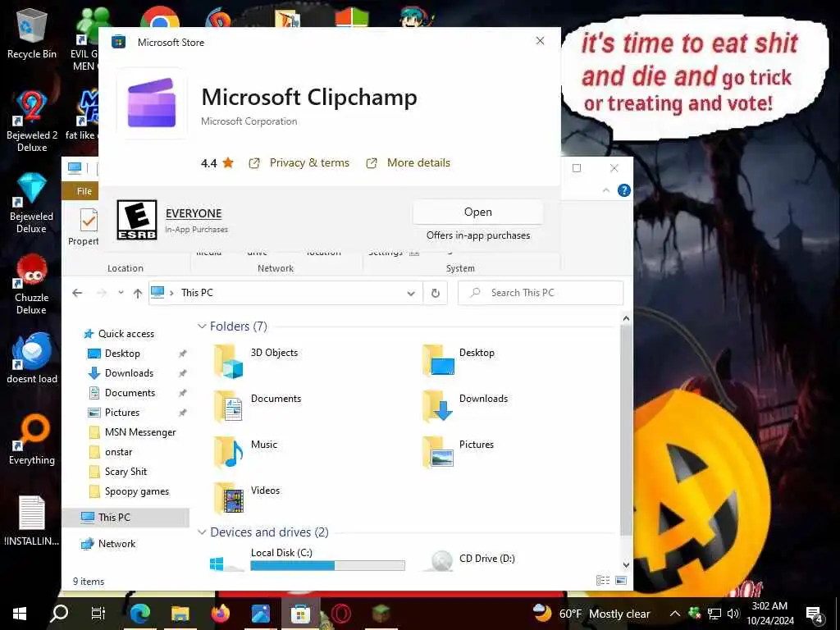840x630 pixels.
Task: Click the Open button for Clipchamp
Action: tap(478, 212)
